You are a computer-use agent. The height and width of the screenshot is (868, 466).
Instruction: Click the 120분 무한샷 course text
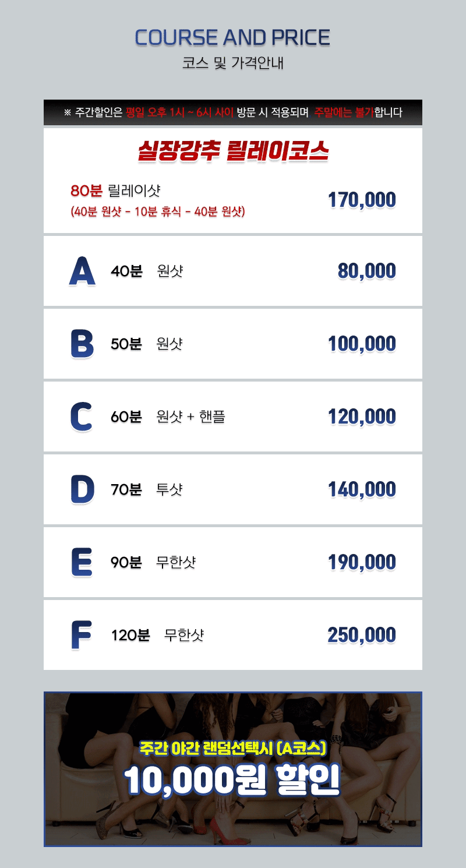point(157,635)
